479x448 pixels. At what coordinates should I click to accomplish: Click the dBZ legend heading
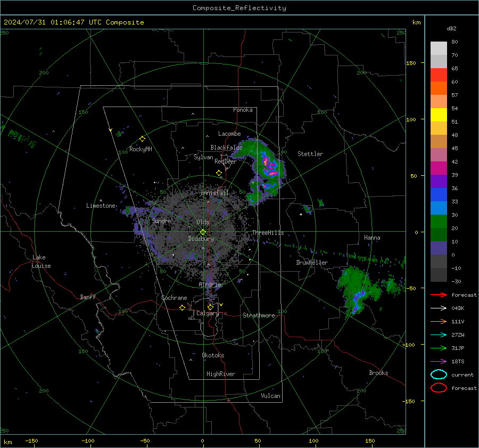tap(451, 28)
